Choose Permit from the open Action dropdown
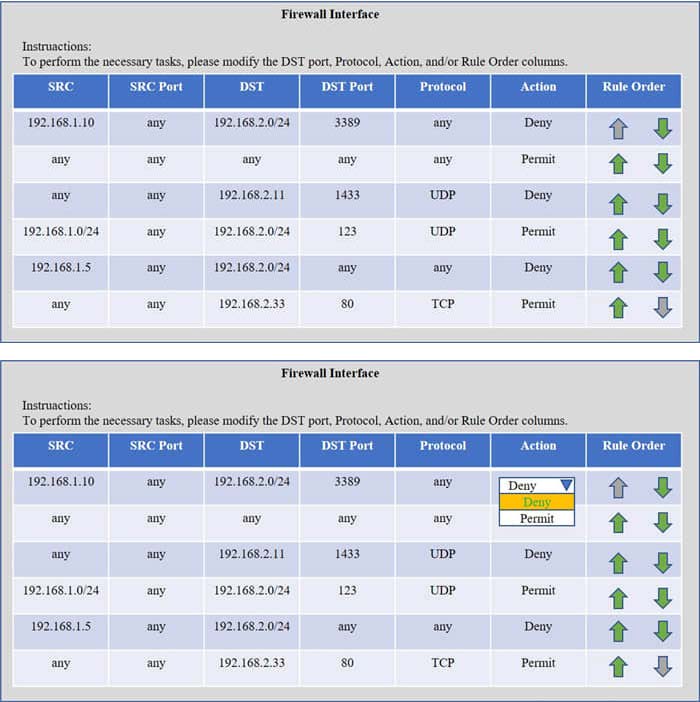This screenshot has height=702, width=700. [537, 518]
